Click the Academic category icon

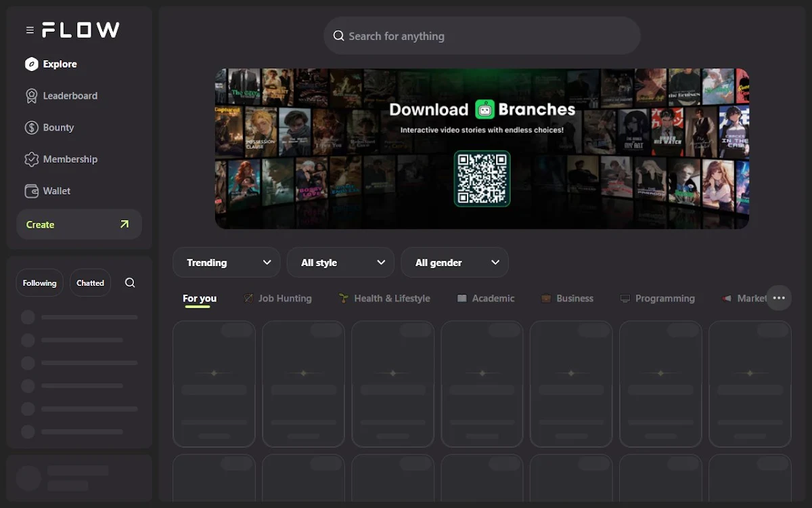pos(461,298)
